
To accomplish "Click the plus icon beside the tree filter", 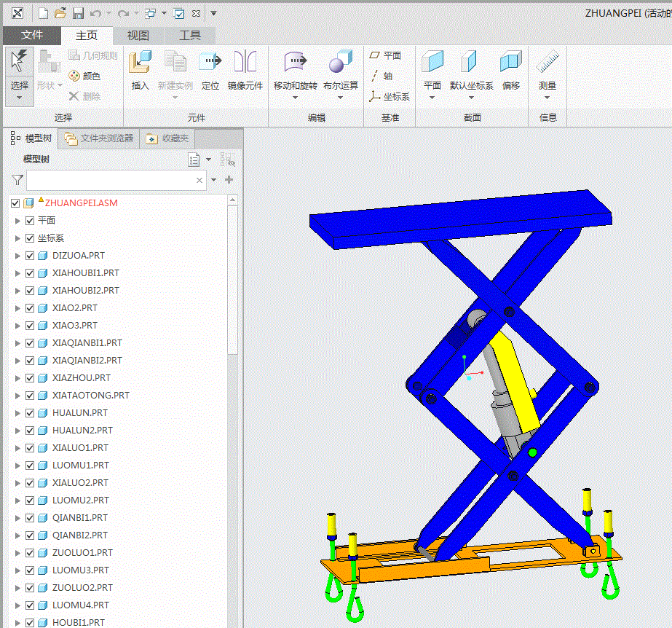I will tap(229, 180).
